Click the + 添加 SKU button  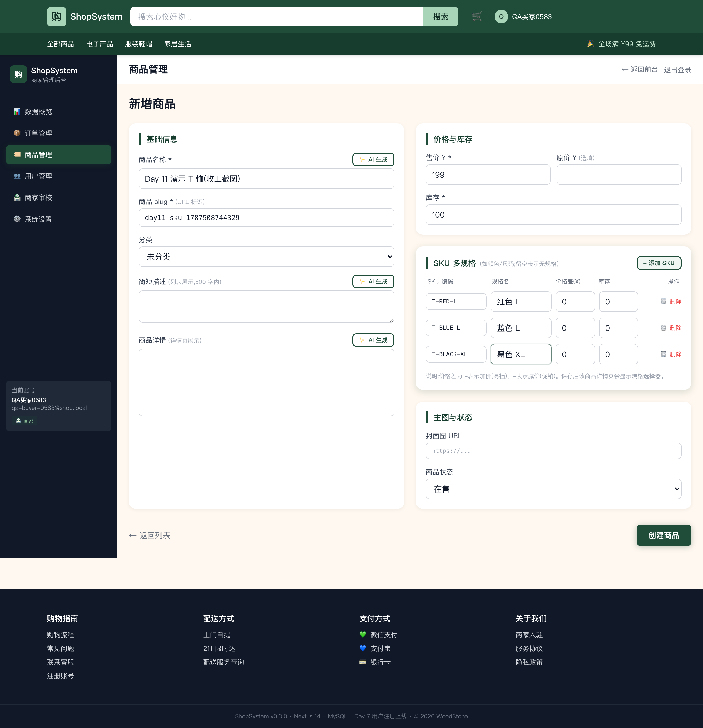pyautogui.click(x=658, y=263)
